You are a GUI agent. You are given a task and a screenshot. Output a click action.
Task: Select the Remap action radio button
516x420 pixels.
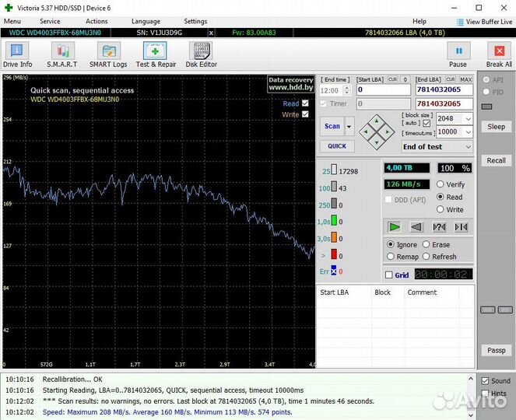pyautogui.click(x=391, y=257)
